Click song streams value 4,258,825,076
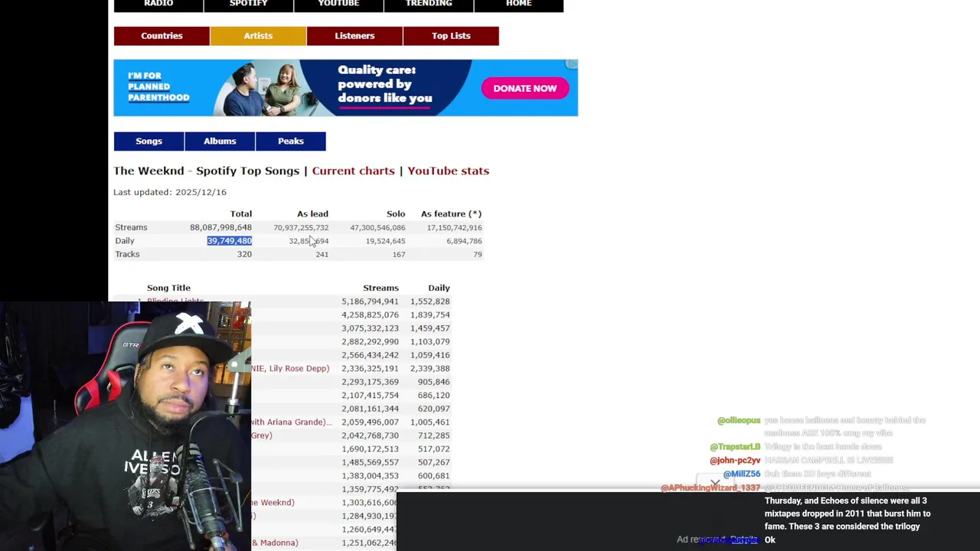980x551 pixels. [x=370, y=315]
